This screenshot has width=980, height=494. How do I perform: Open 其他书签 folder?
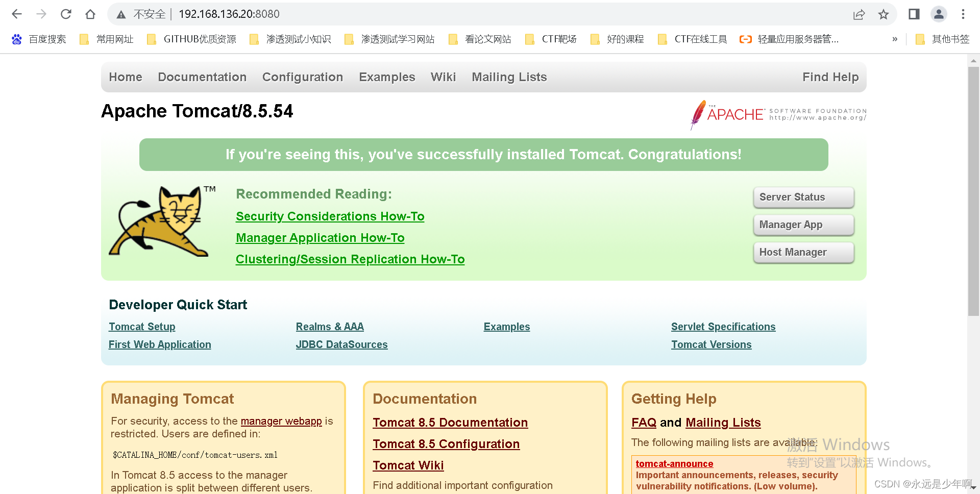coord(942,39)
